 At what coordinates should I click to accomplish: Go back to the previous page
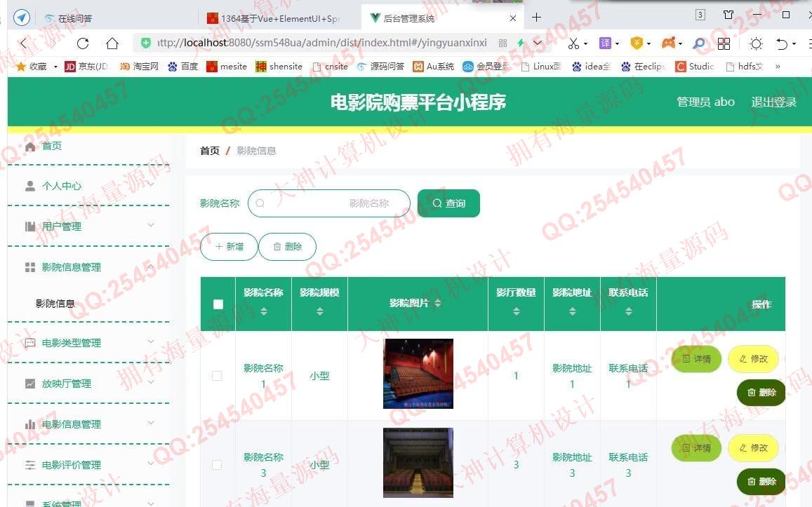(x=23, y=43)
